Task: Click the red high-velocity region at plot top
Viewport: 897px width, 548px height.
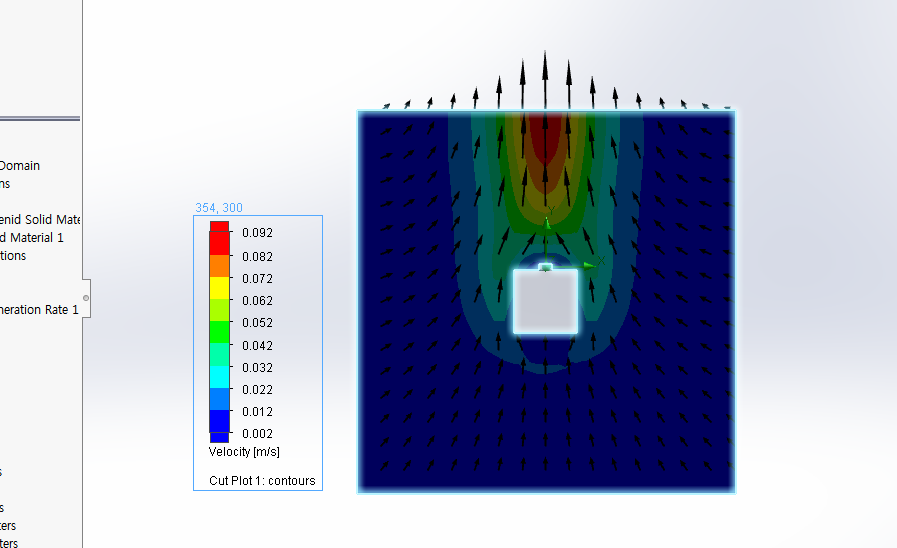Action: [545, 137]
